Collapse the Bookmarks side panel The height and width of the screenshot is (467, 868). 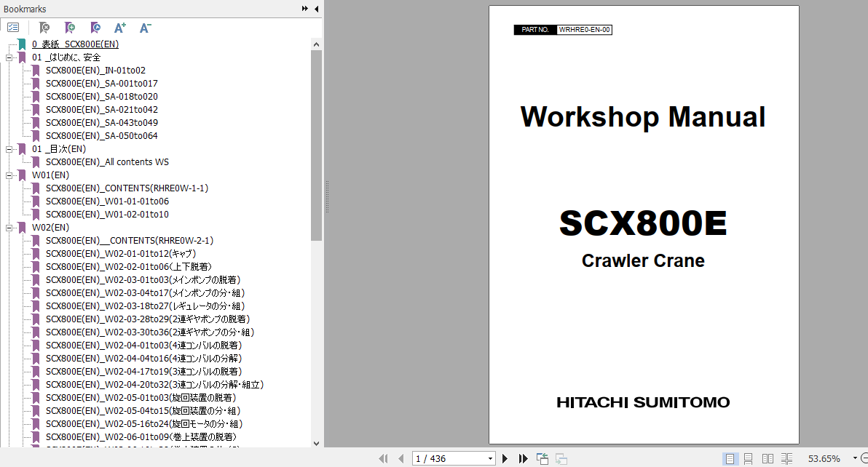pos(315,9)
